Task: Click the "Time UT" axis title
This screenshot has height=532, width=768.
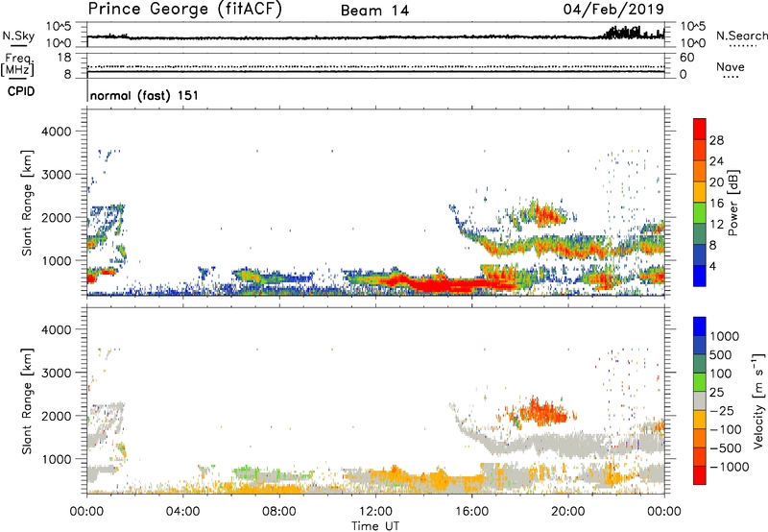Action: point(375,526)
